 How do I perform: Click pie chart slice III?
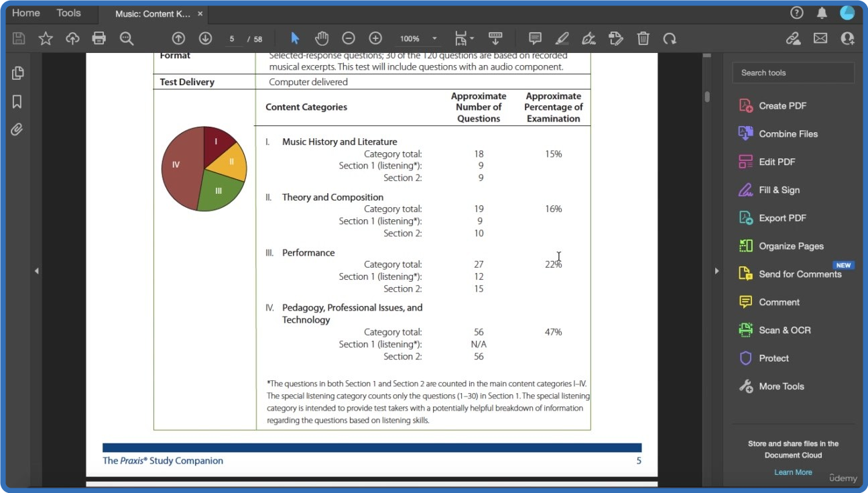(220, 190)
